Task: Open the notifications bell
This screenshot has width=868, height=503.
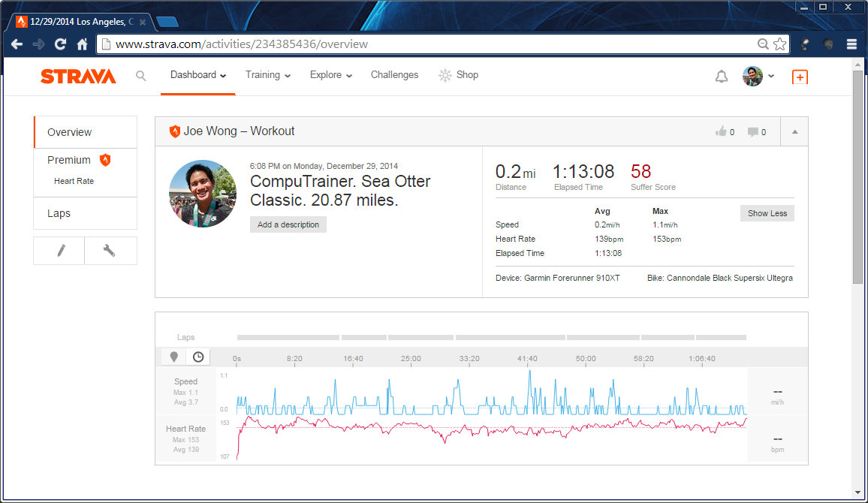Action: pos(721,76)
